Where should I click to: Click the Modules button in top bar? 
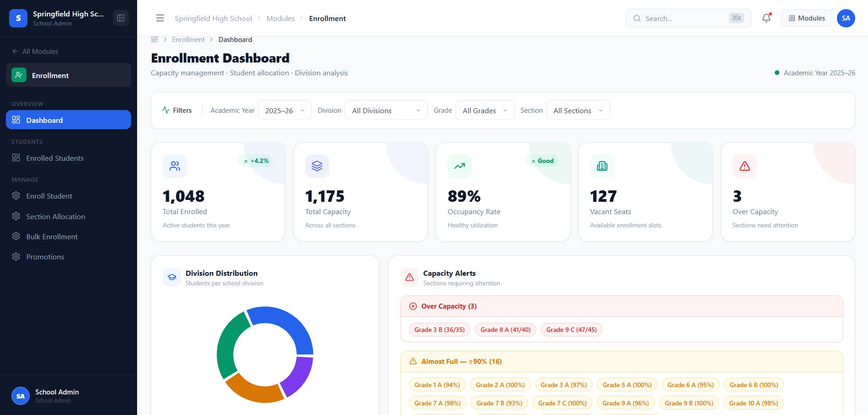coord(807,18)
